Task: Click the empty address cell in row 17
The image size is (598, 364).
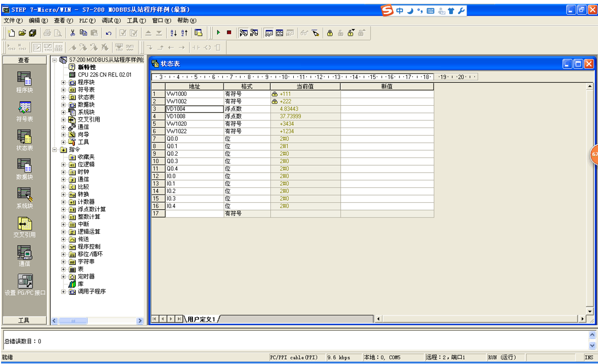Action: [194, 214]
